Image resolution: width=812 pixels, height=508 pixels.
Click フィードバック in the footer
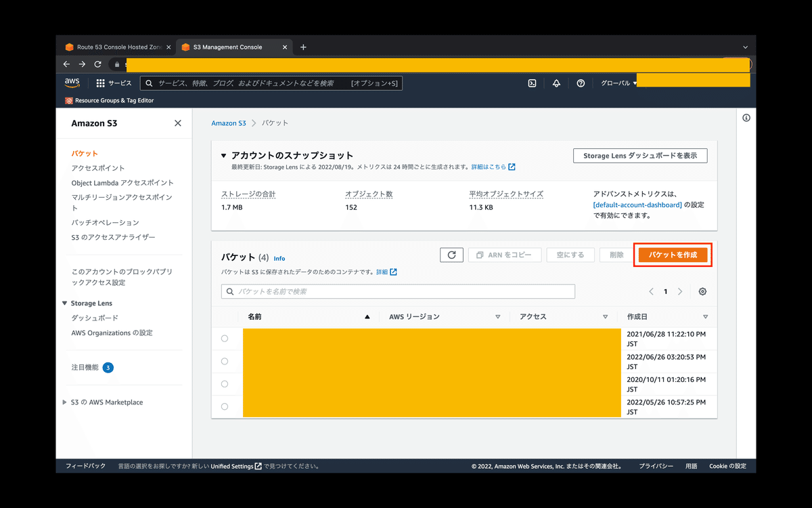(x=85, y=466)
